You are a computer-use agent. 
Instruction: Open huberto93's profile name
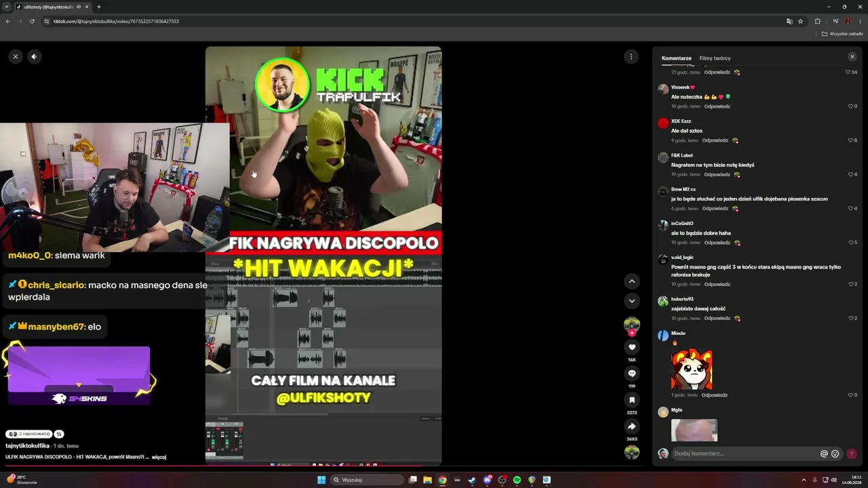click(x=682, y=299)
